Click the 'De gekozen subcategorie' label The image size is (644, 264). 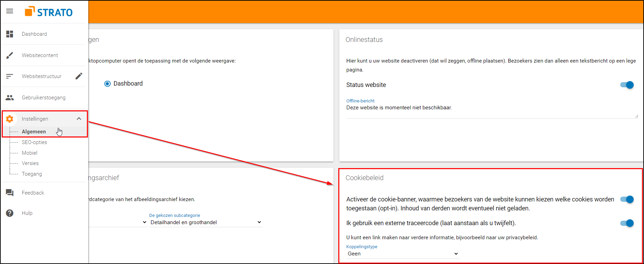click(x=174, y=216)
